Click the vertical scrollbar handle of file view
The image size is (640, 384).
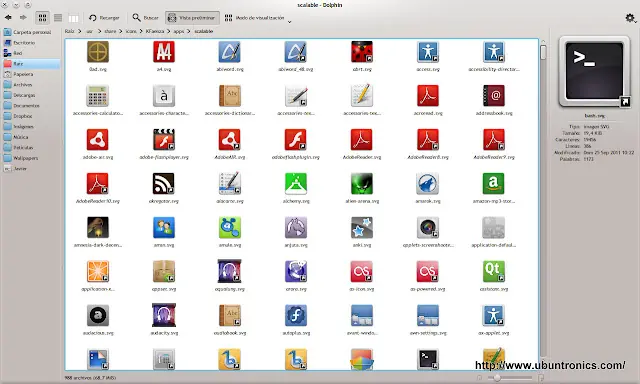tap(543, 52)
